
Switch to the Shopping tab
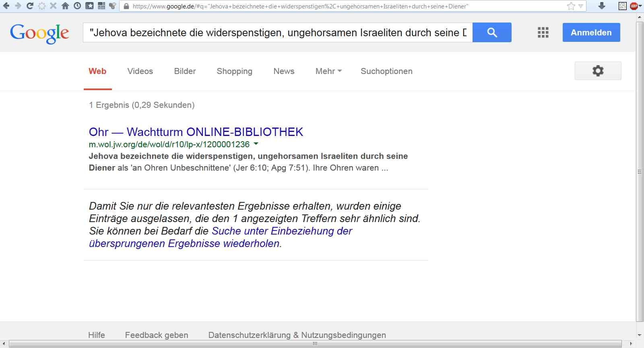point(234,71)
